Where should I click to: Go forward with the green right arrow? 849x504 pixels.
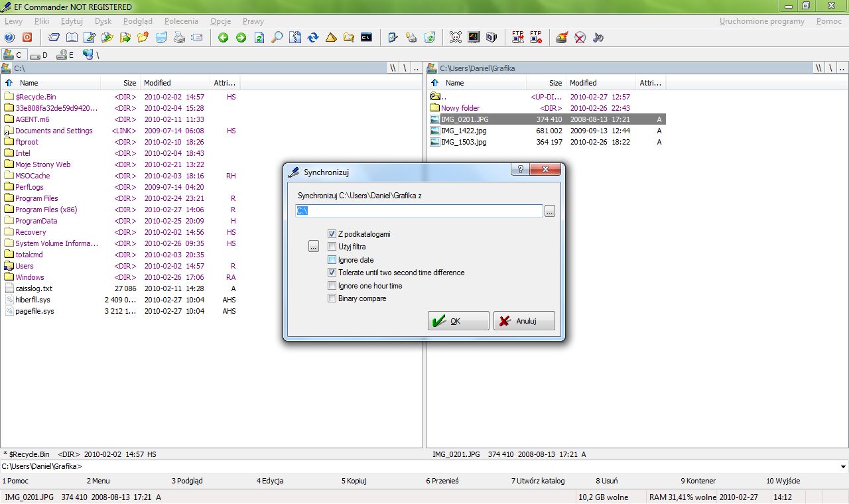[241, 38]
